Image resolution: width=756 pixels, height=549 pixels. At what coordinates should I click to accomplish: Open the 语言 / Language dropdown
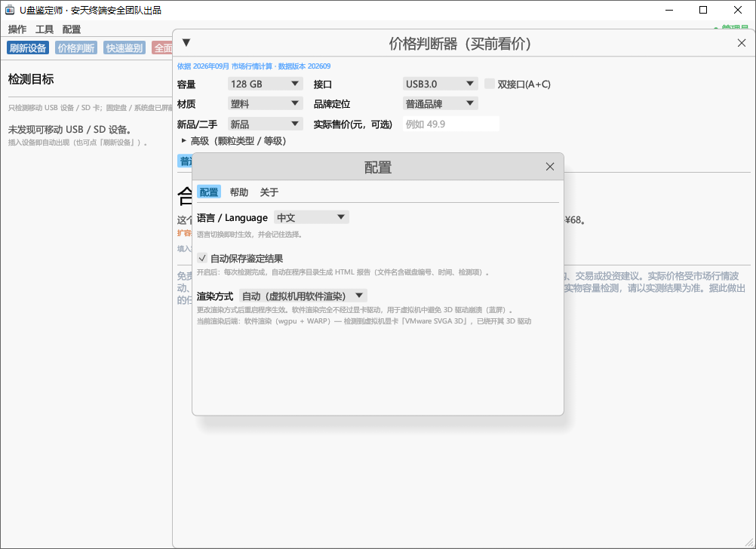[312, 217]
